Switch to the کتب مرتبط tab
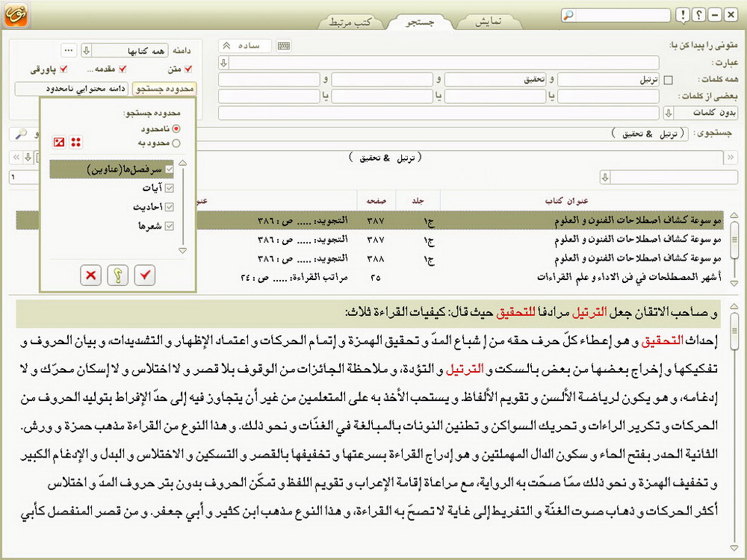 pos(350,22)
